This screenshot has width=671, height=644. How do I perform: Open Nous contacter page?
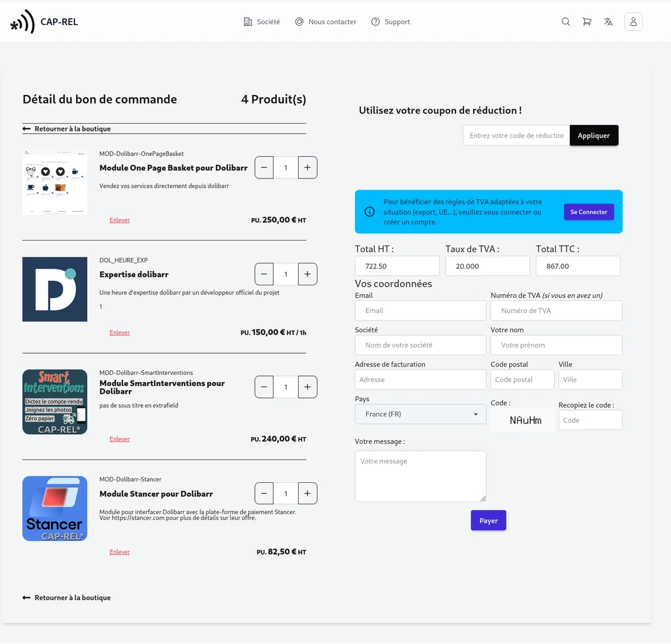click(325, 22)
